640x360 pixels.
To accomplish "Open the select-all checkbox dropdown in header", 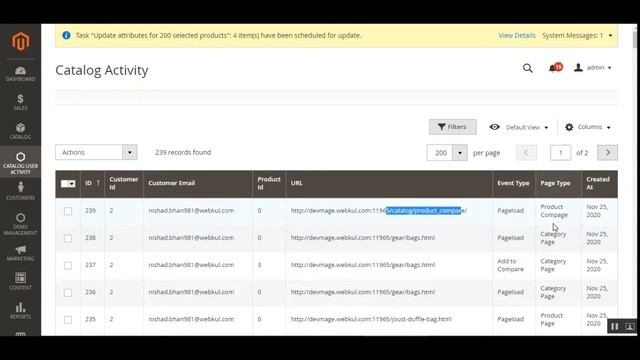I will click(x=68, y=184).
